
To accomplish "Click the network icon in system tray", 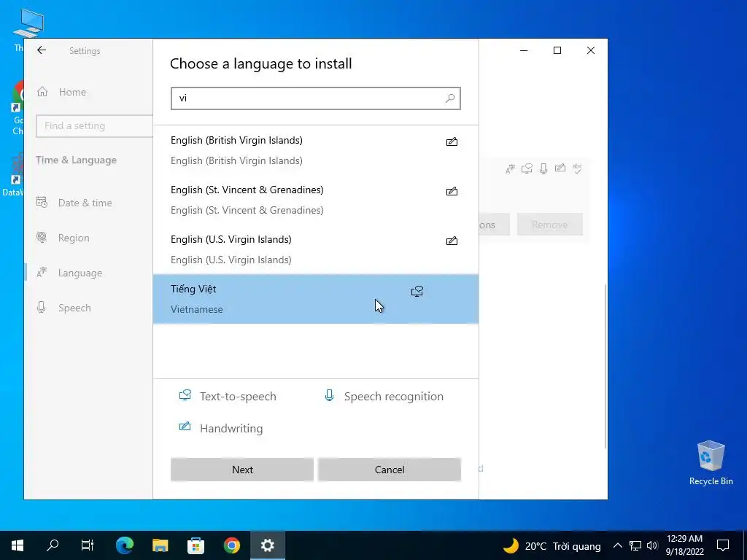I will click(635, 545).
